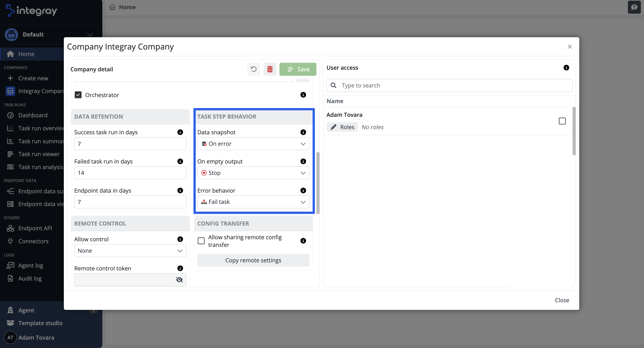Click info icon for Failed task run
The height and width of the screenshot is (348, 644).
click(180, 161)
